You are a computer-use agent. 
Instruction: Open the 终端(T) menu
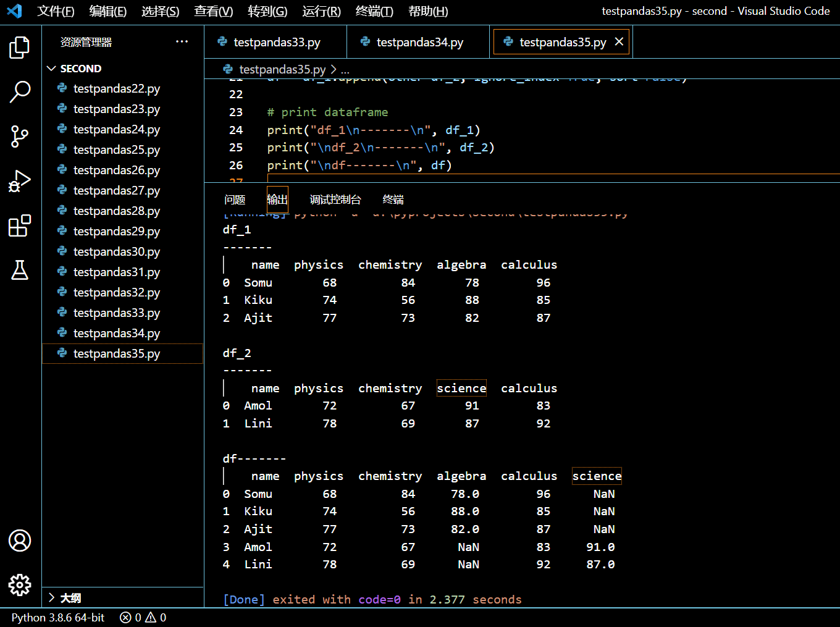coord(374,11)
